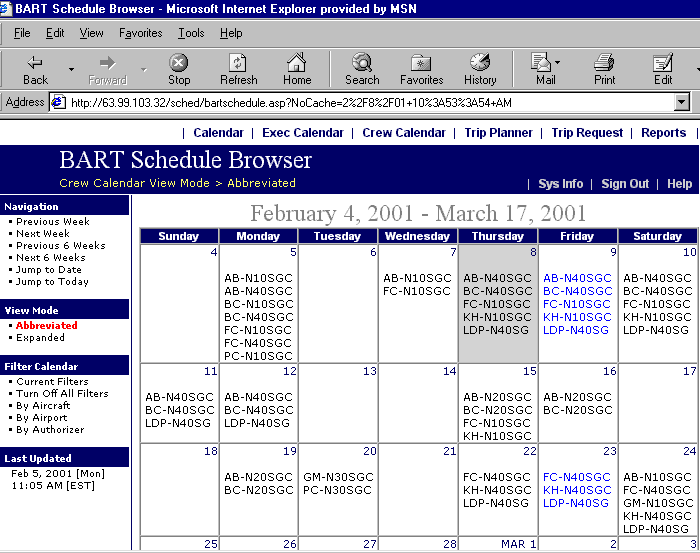Open the Tools menu
700x553 pixels.
pyautogui.click(x=191, y=33)
